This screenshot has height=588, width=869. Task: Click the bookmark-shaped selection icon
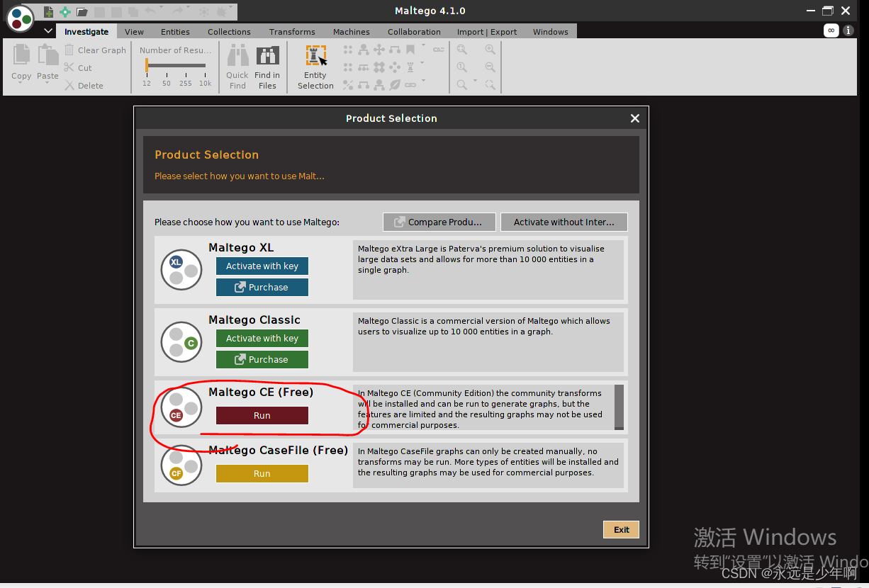pyautogui.click(x=410, y=50)
